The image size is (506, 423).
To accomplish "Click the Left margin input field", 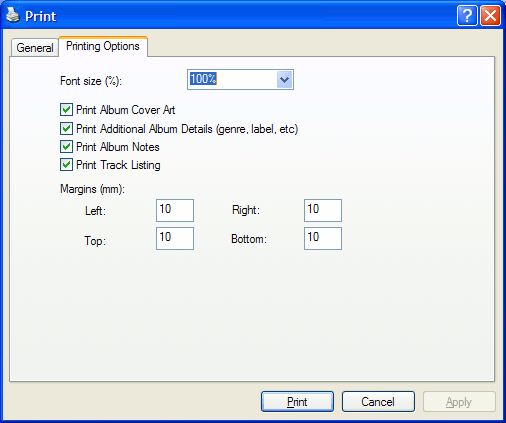I will (175, 210).
